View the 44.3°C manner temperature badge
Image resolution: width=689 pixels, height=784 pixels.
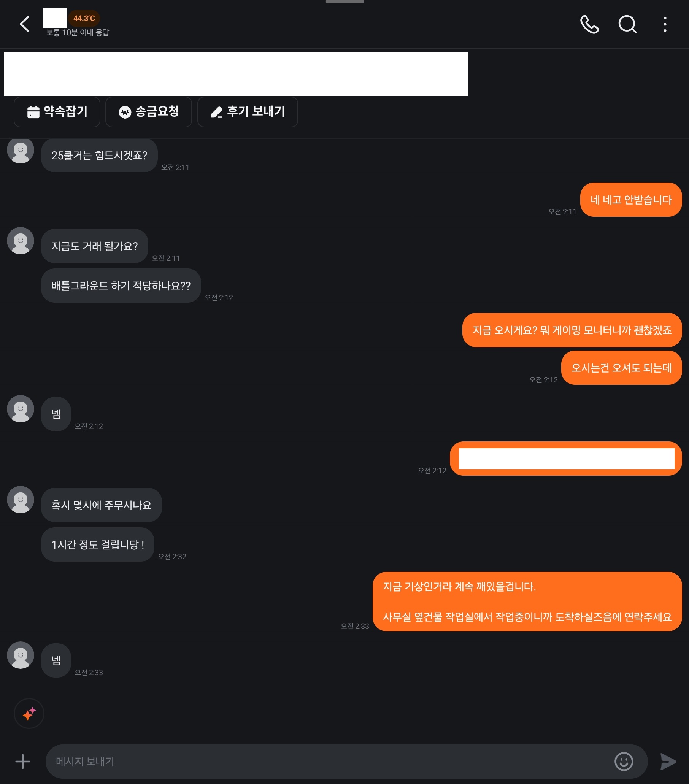(x=84, y=18)
